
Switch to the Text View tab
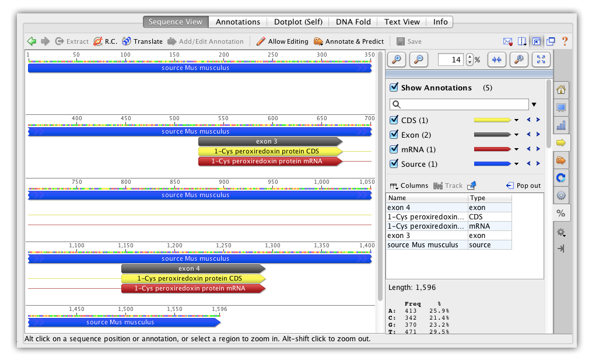(402, 22)
